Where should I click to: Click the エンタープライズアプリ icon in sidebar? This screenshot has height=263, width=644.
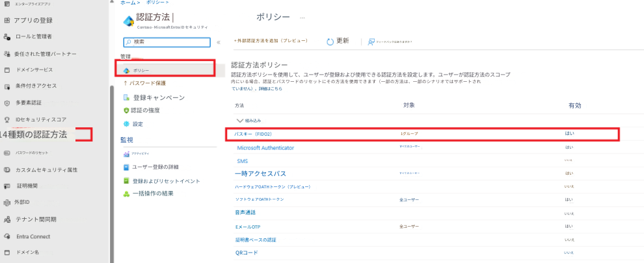(x=7, y=4)
